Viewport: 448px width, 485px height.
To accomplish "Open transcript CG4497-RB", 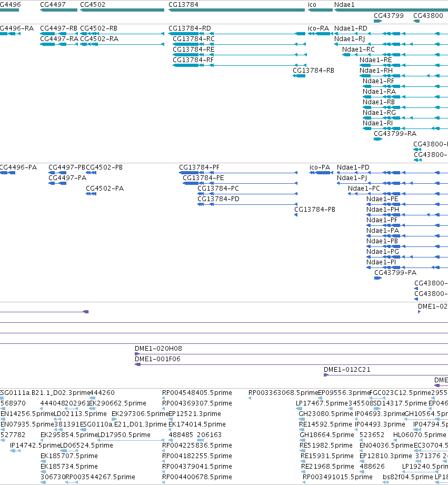I will coord(59,28).
